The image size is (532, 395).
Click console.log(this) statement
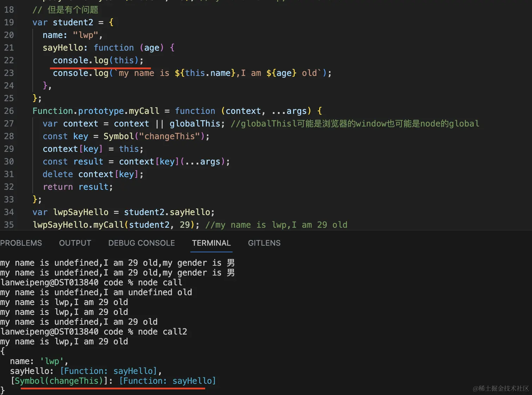pyautogui.click(x=98, y=60)
